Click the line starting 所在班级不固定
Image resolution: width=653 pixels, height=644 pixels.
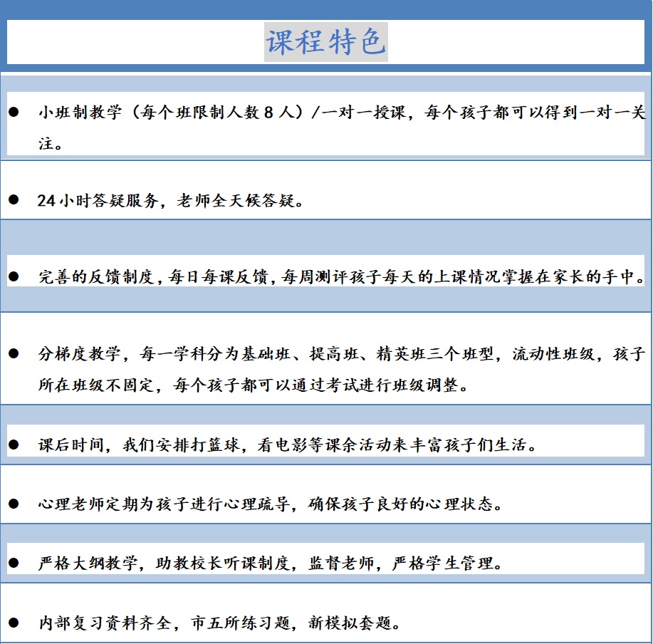[254, 385]
